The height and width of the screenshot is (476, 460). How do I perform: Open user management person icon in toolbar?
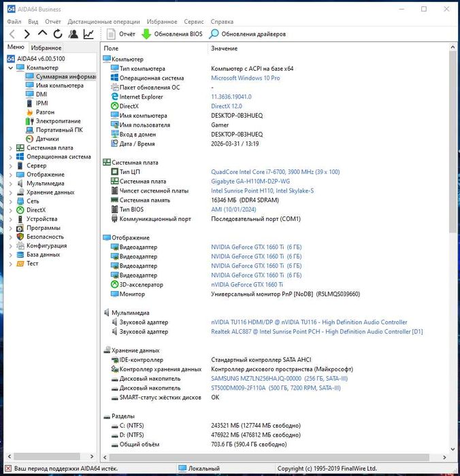coord(73,34)
